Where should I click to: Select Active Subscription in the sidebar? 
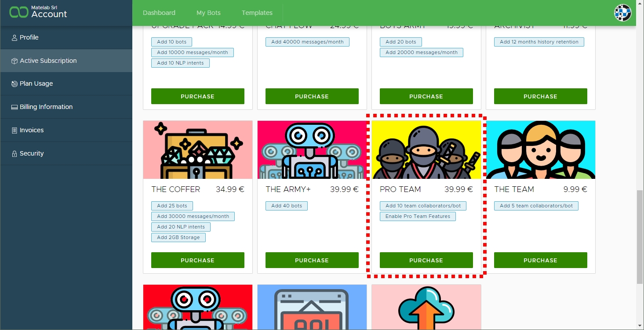click(66, 61)
